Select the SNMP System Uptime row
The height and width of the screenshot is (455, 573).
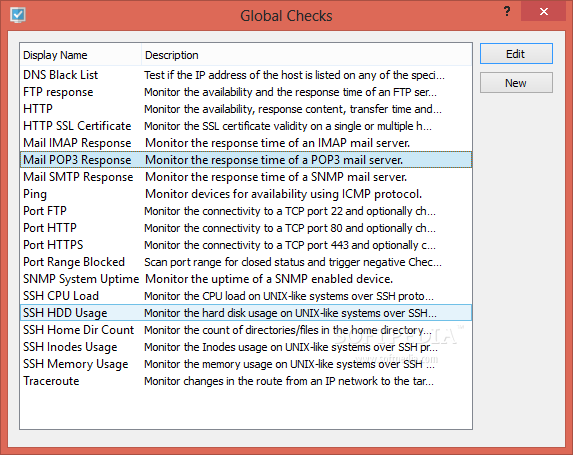click(x=246, y=279)
